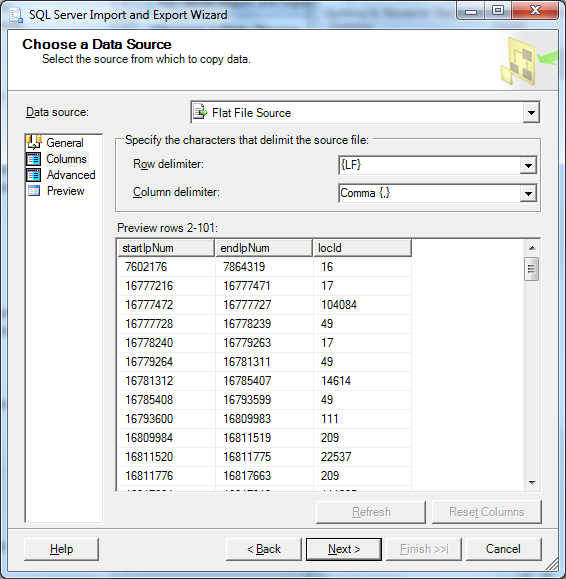Select cell 16785408

pos(167,400)
